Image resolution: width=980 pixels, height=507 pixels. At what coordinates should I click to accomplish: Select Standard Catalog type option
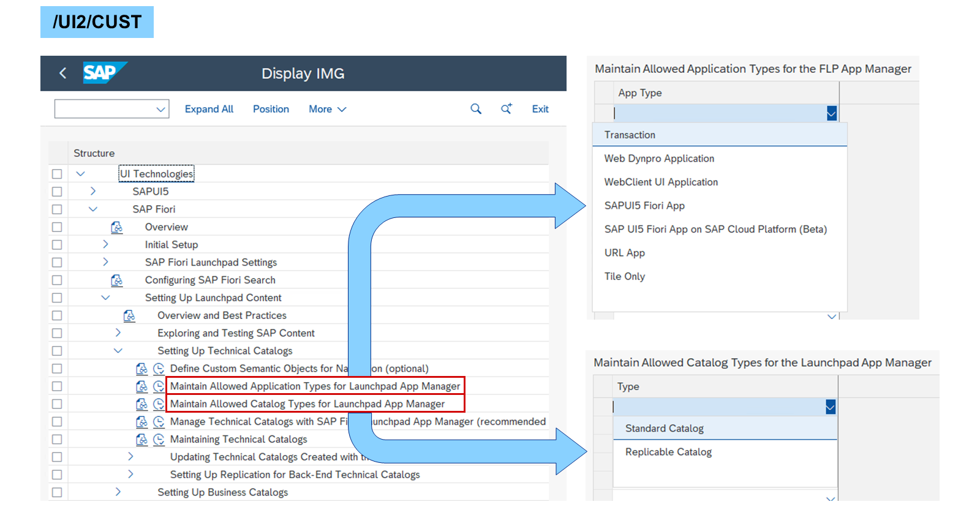pyautogui.click(x=725, y=429)
